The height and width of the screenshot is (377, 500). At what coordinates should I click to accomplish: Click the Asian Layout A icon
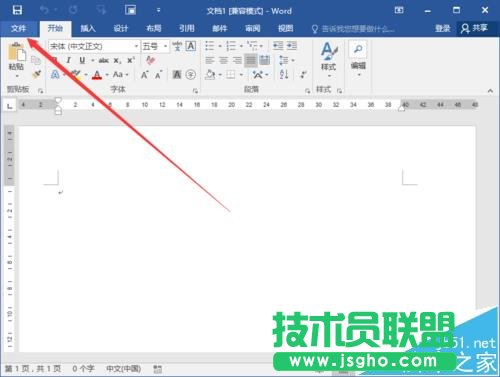coord(258,74)
